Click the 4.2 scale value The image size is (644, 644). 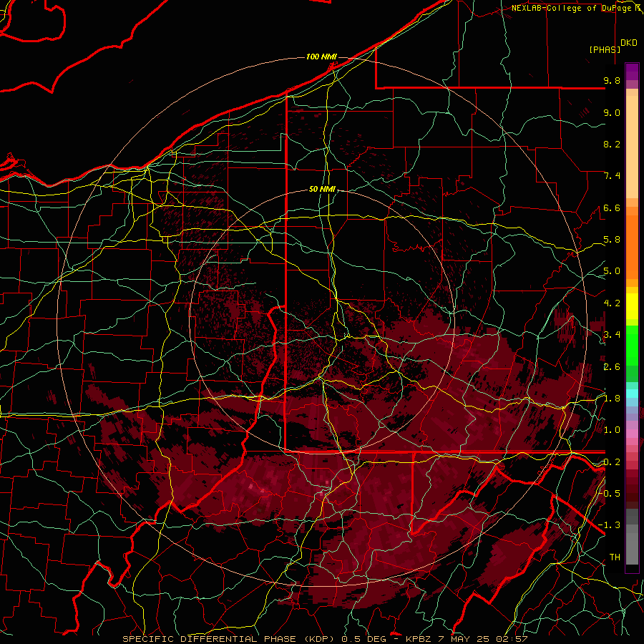(612, 303)
